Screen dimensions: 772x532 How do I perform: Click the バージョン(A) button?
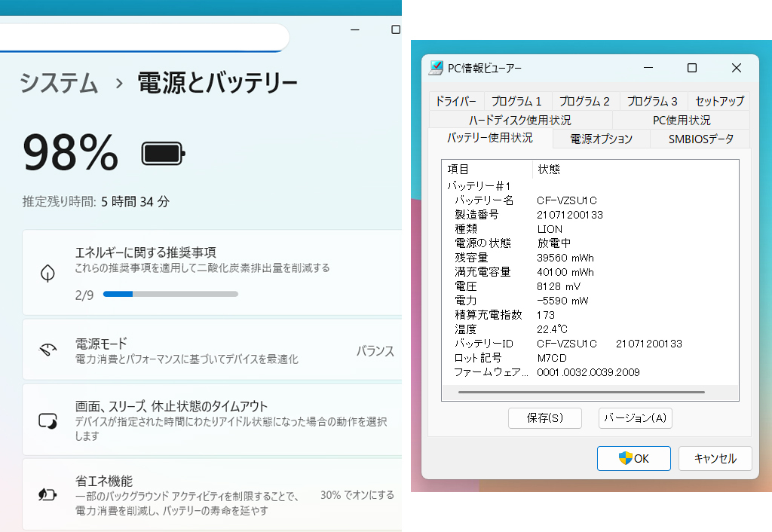tap(636, 418)
